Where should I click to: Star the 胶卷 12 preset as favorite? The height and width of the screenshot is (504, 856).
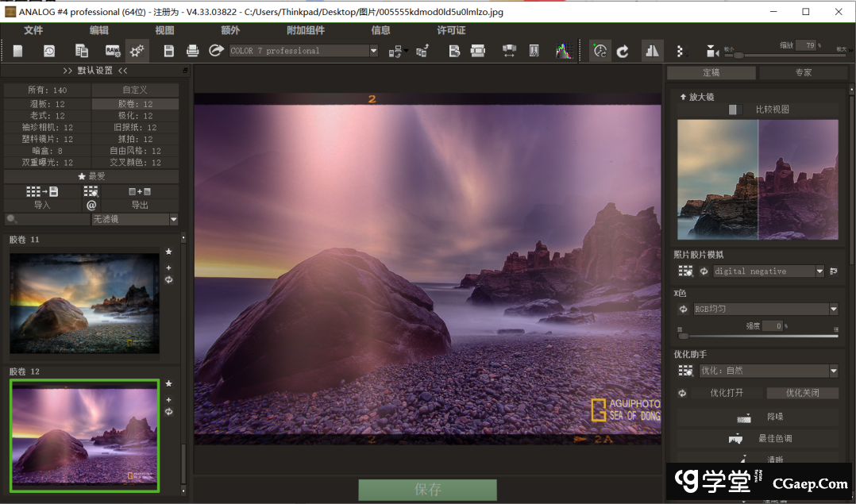(168, 384)
